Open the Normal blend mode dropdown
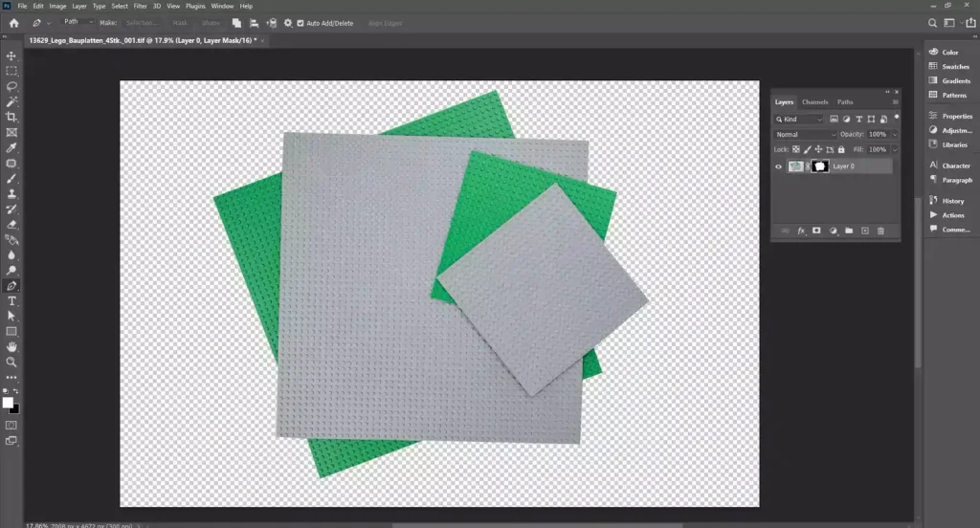This screenshot has width=980, height=528. [804, 135]
